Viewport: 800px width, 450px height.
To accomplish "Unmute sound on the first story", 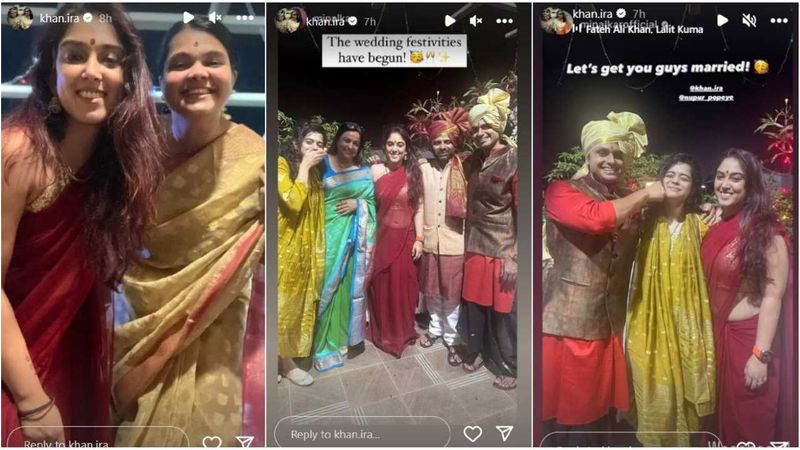I will point(215,17).
